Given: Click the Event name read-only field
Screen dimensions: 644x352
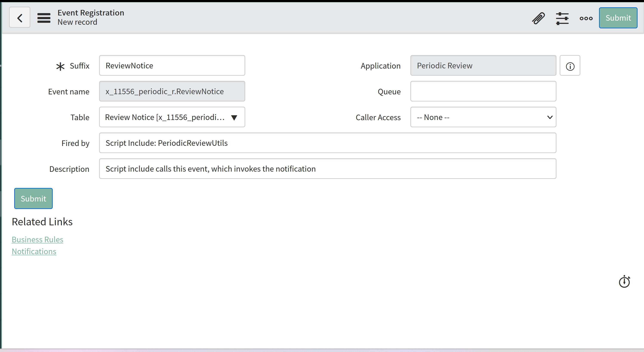Looking at the screenshot, I should tap(172, 92).
